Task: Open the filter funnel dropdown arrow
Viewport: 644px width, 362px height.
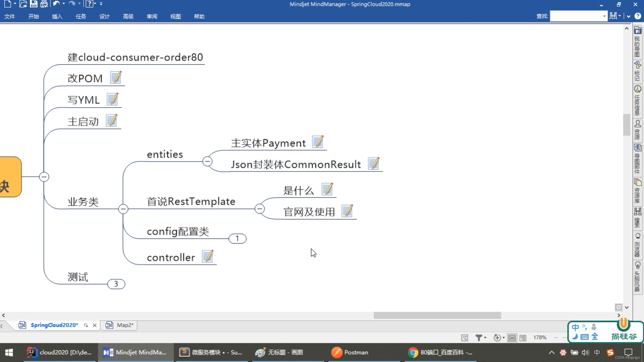Action: pyautogui.click(x=485, y=338)
